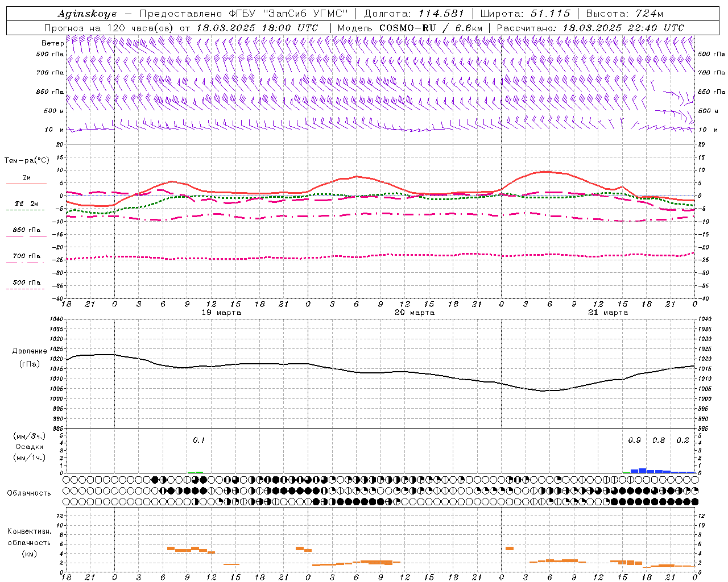
Task: Click the small green precipitation bar on 19 March
Action: [x=199, y=472]
